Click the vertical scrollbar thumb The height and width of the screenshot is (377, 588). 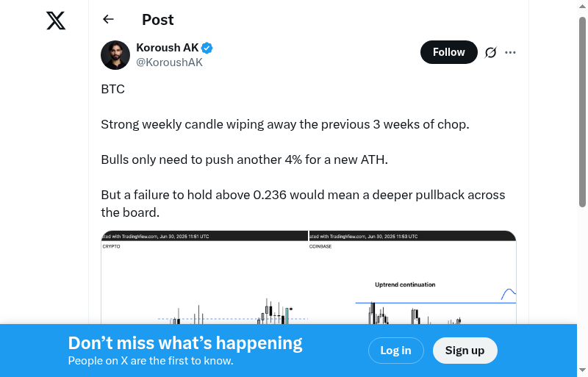coord(583,110)
